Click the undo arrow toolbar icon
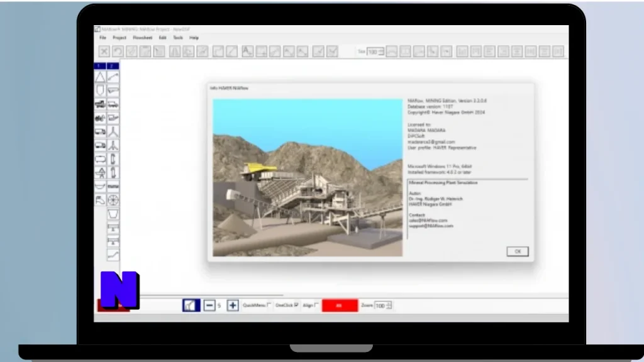The image size is (644, 362). pyautogui.click(x=118, y=52)
